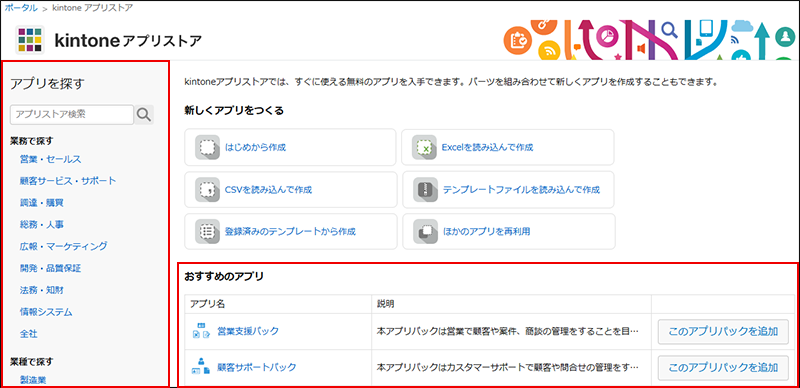Click the おすすめのアプリ heading
The height and width of the screenshot is (388, 800).
tap(224, 277)
